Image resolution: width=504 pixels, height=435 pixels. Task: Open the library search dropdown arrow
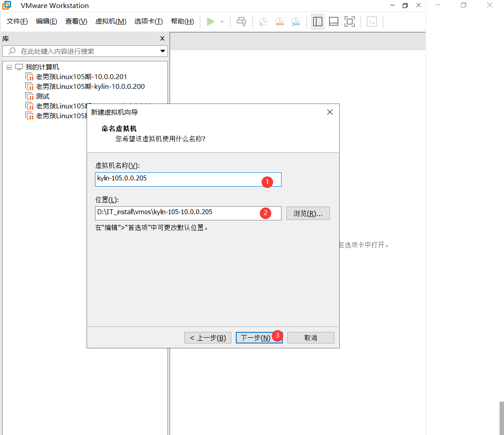coord(163,51)
